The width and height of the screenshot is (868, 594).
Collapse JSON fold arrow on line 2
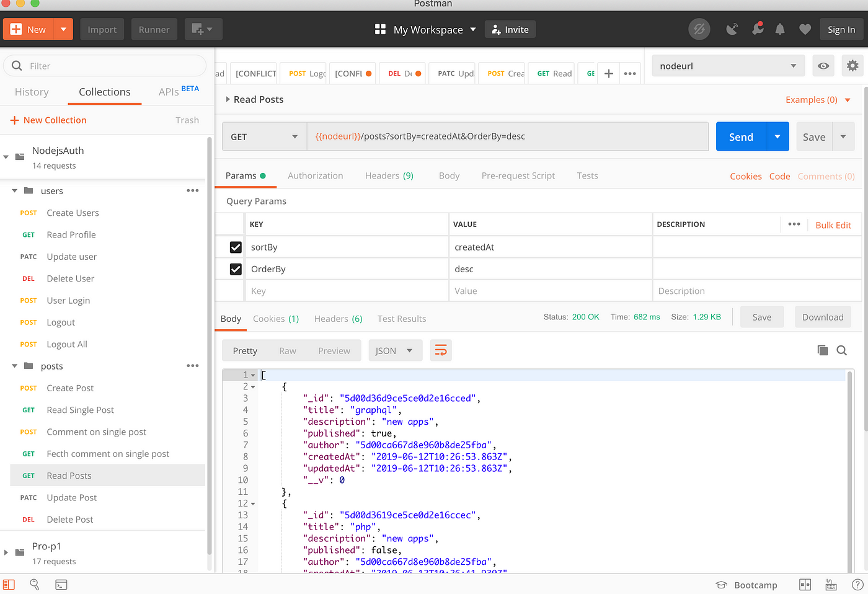click(253, 387)
